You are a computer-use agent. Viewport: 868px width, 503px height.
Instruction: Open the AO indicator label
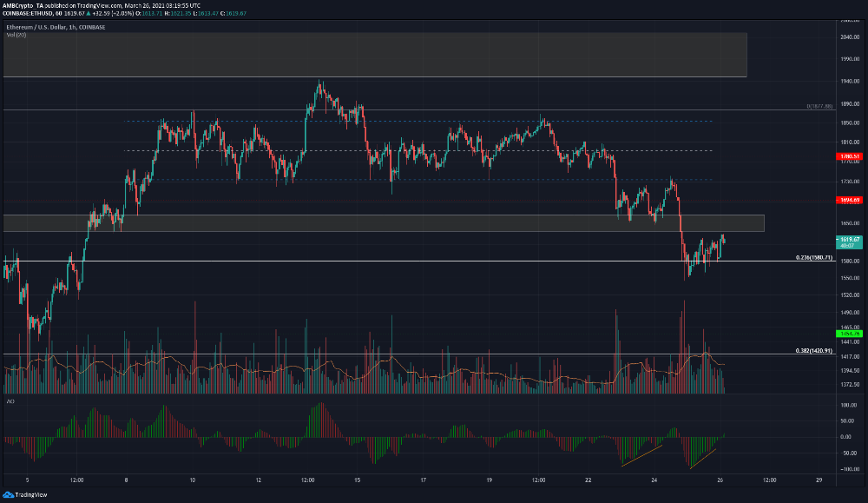[10, 401]
